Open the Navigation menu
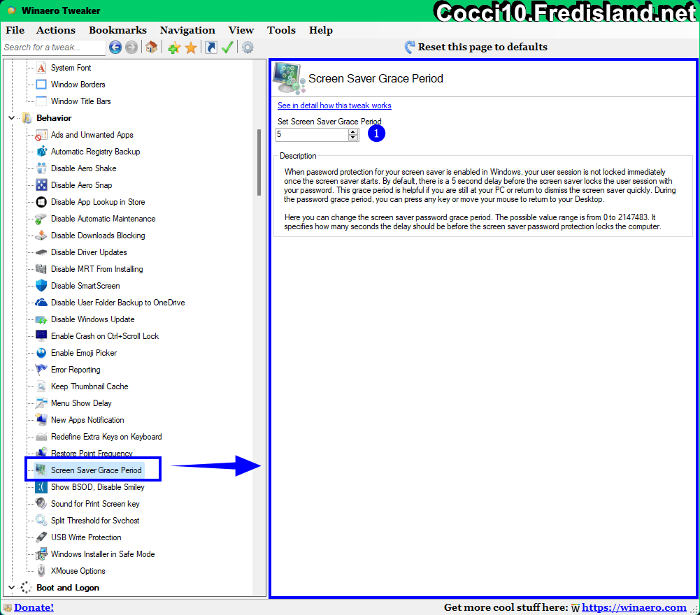This screenshot has width=700, height=615. tap(187, 30)
